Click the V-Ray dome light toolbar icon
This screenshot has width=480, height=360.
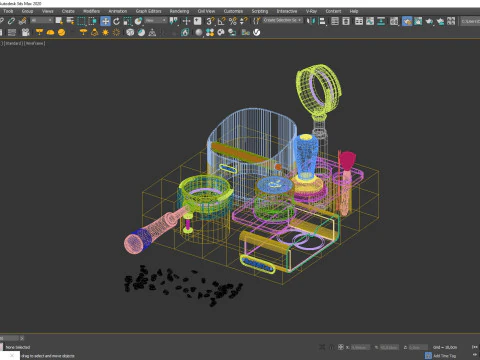[50, 32]
